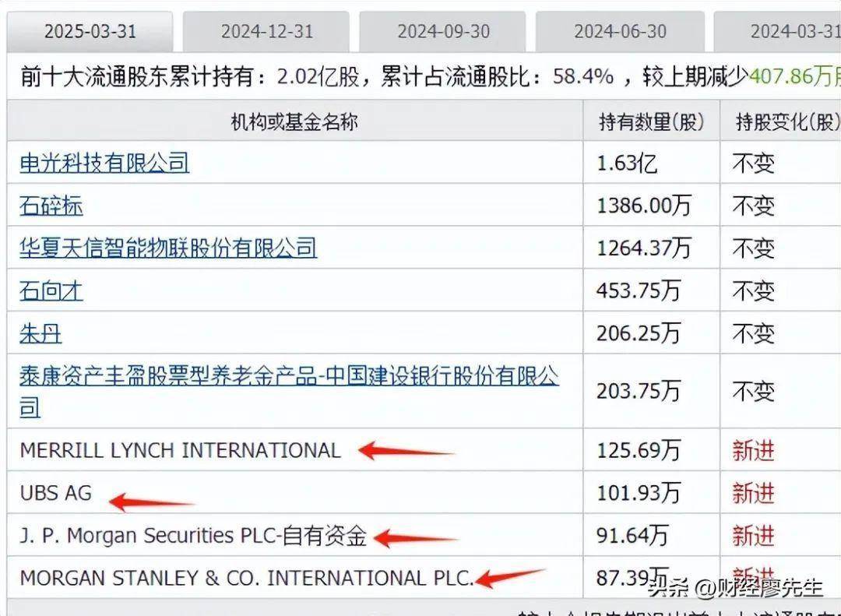Click the 持股变化(股) column header
This screenshot has width=841, height=616.
point(788,121)
